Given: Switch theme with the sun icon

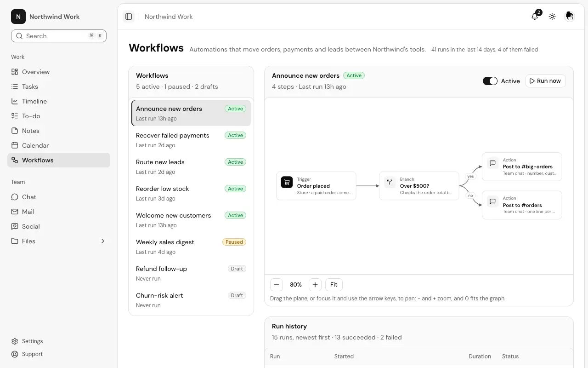Looking at the screenshot, I should pos(552,17).
